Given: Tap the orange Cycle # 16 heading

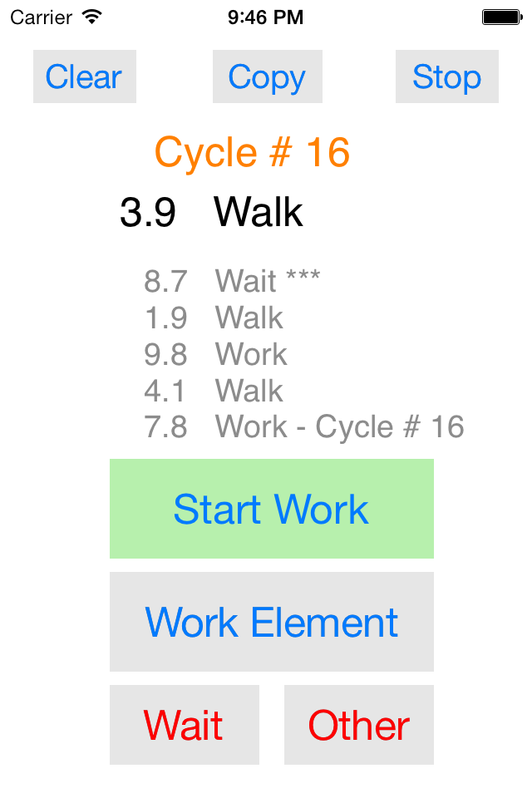Looking at the screenshot, I should point(252,153).
